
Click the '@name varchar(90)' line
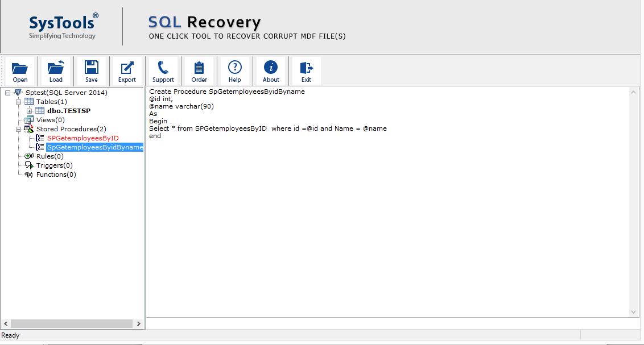click(x=181, y=106)
